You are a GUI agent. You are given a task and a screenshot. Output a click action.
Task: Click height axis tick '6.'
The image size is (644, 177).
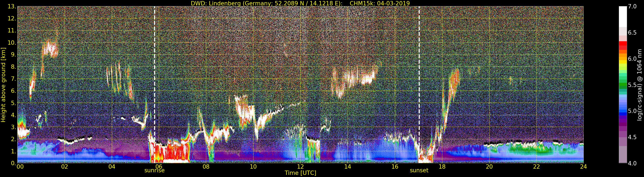point(14,91)
